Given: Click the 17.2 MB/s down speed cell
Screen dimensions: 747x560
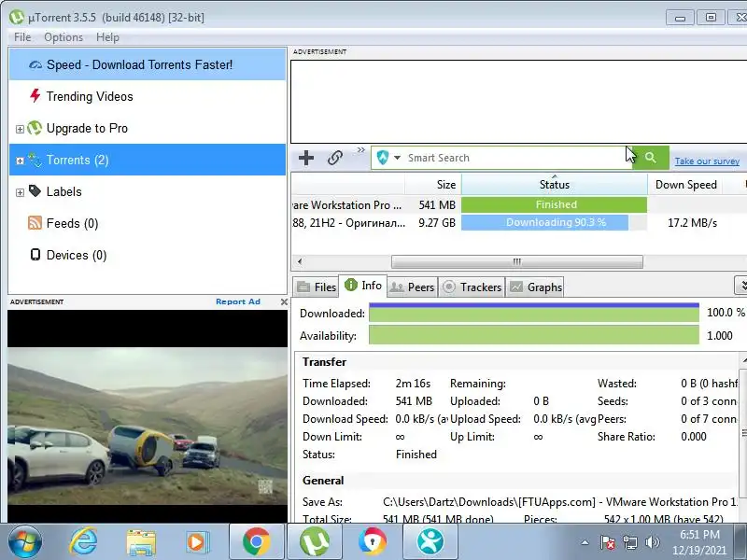Looking at the screenshot, I should 692,223.
